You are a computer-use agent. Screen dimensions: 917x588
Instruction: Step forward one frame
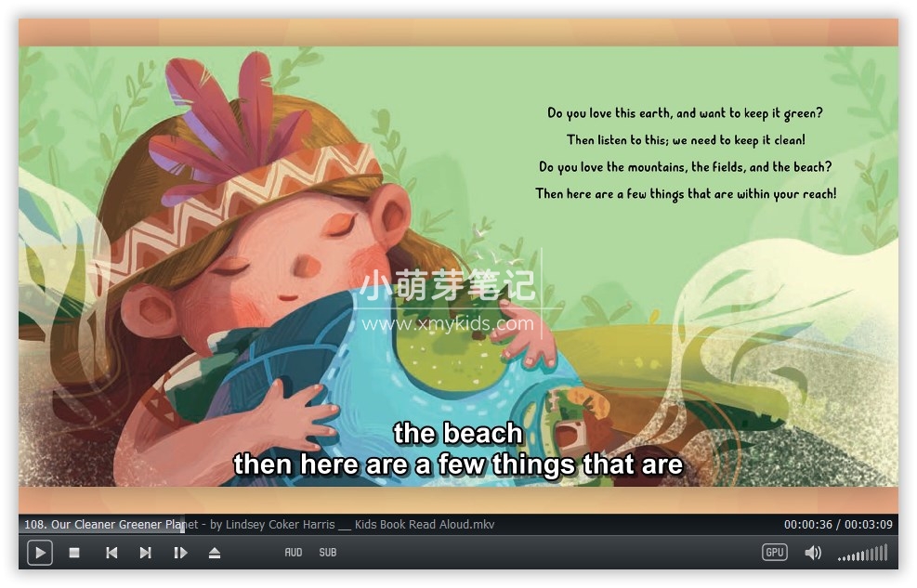[180, 553]
